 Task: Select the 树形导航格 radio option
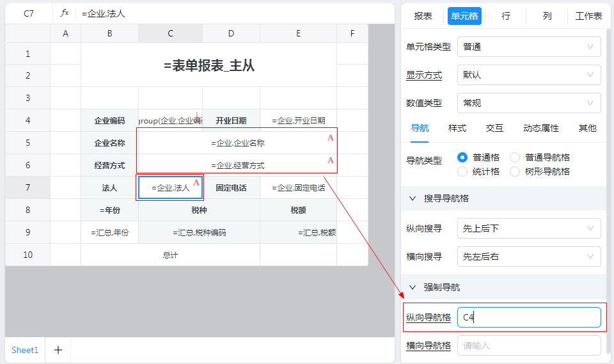tap(515, 171)
